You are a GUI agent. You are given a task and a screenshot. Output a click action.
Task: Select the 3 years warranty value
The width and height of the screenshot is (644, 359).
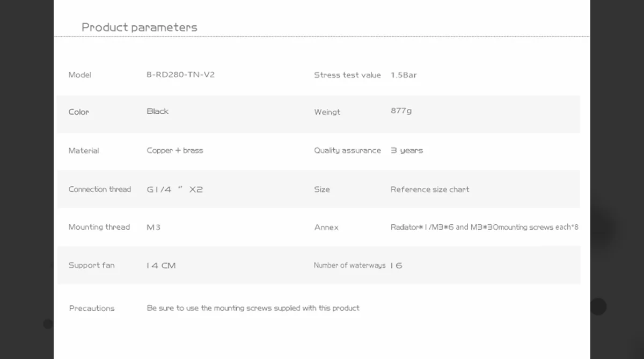[407, 151]
